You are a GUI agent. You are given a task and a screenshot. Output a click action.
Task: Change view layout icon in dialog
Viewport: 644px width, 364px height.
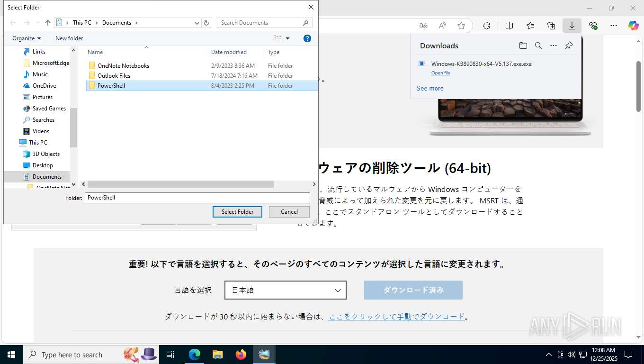click(x=277, y=38)
